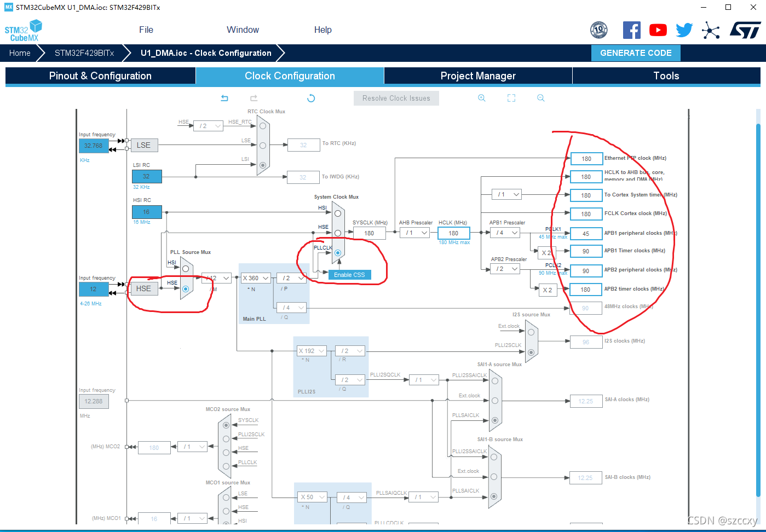Open the File menu

146,30
